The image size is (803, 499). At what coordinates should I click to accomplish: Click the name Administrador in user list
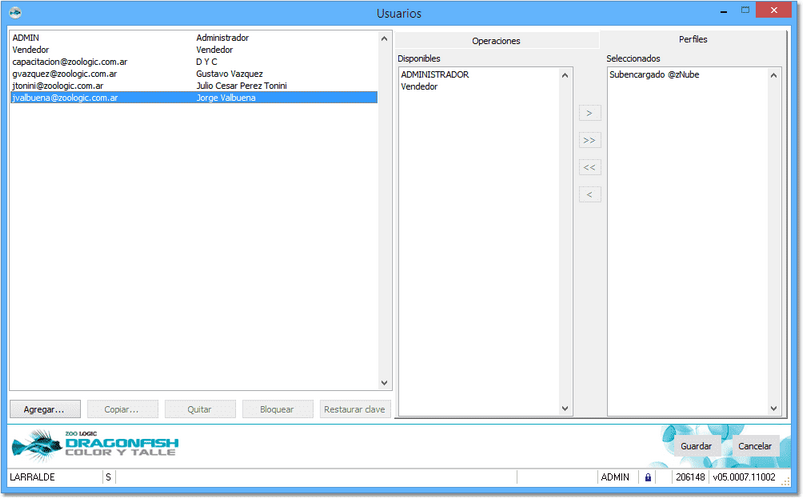click(222, 38)
